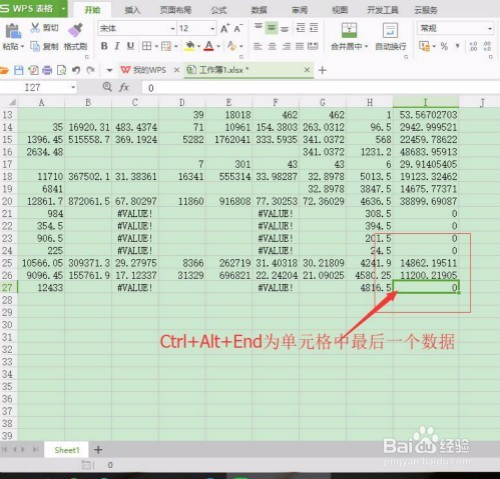Expand the quick access toolbar dropdown arrow
This screenshot has width=500, height=479.
point(109,70)
